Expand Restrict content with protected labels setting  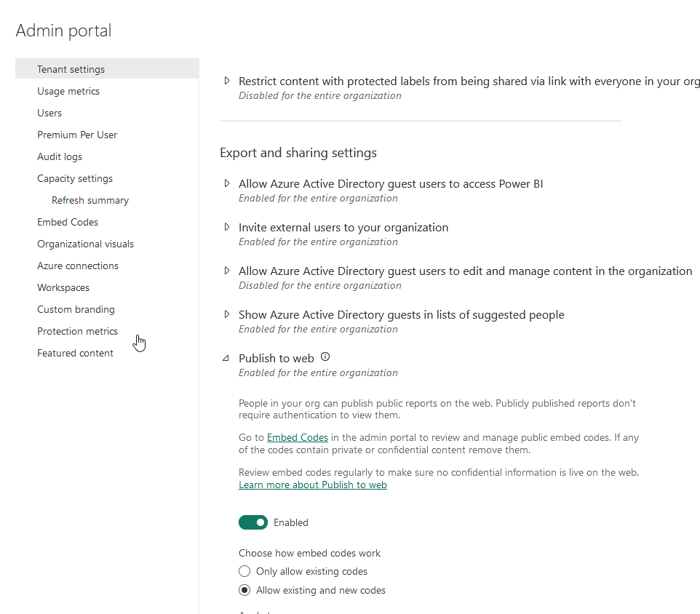tap(227, 81)
